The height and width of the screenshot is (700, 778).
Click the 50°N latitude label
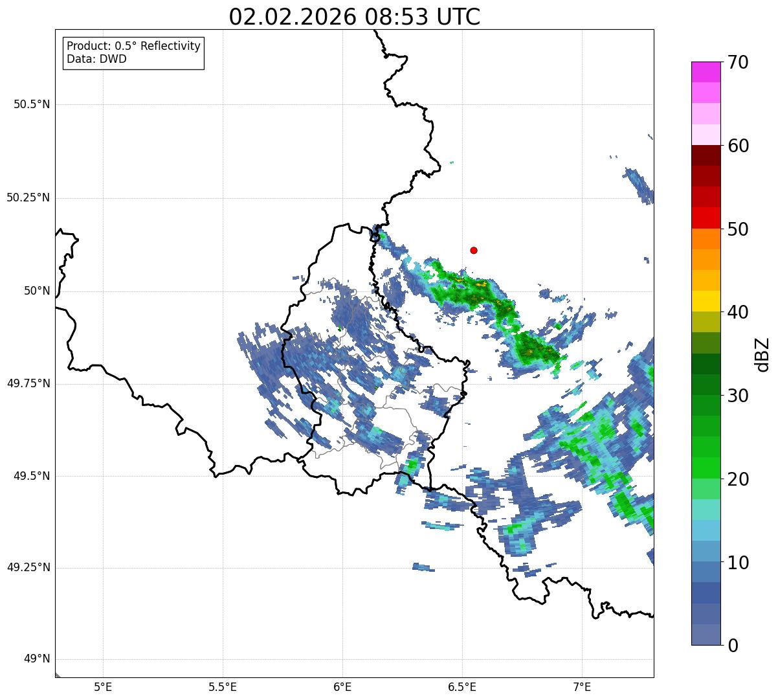pyautogui.click(x=37, y=291)
